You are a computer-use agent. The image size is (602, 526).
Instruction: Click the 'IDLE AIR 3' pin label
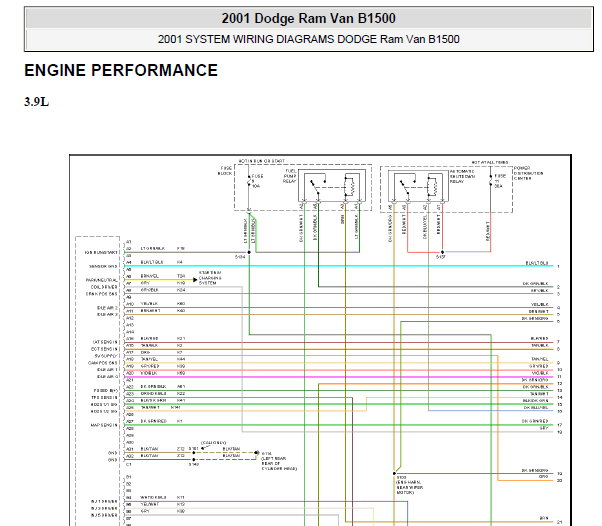[x=107, y=314]
